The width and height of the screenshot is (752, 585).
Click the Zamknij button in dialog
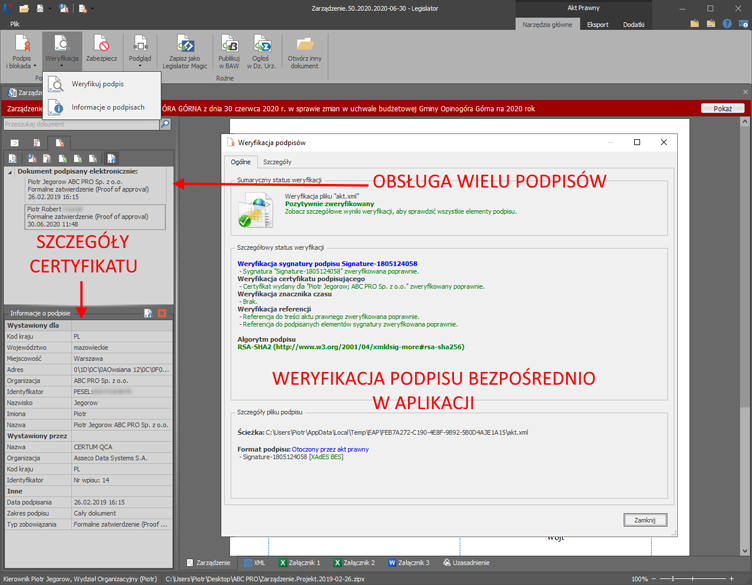(x=645, y=520)
